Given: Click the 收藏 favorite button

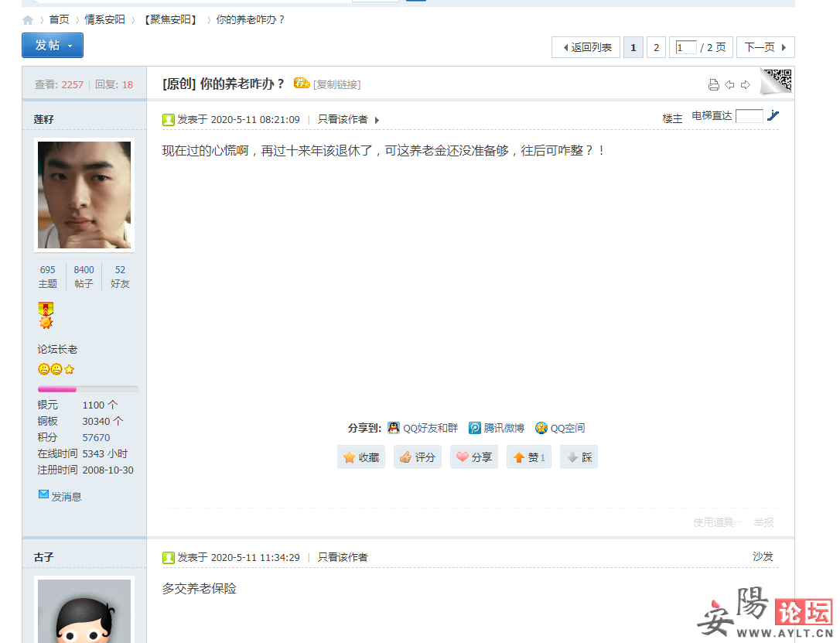Looking at the screenshot, I should [361, 457].
